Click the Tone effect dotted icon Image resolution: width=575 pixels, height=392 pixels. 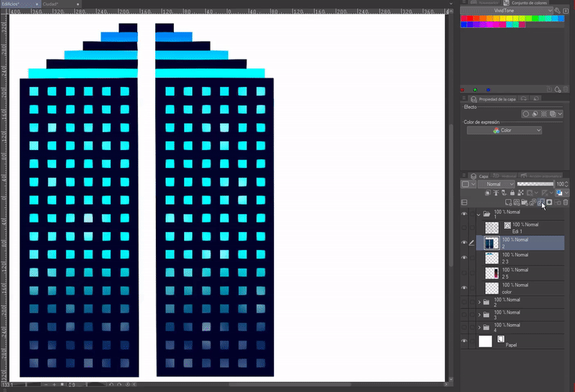click(544, 114)
